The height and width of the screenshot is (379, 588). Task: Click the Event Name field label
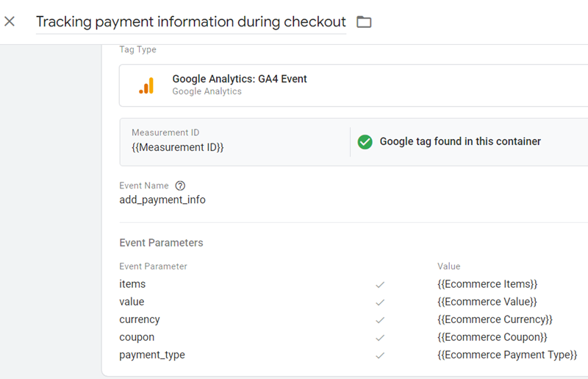tap(144, 185)
